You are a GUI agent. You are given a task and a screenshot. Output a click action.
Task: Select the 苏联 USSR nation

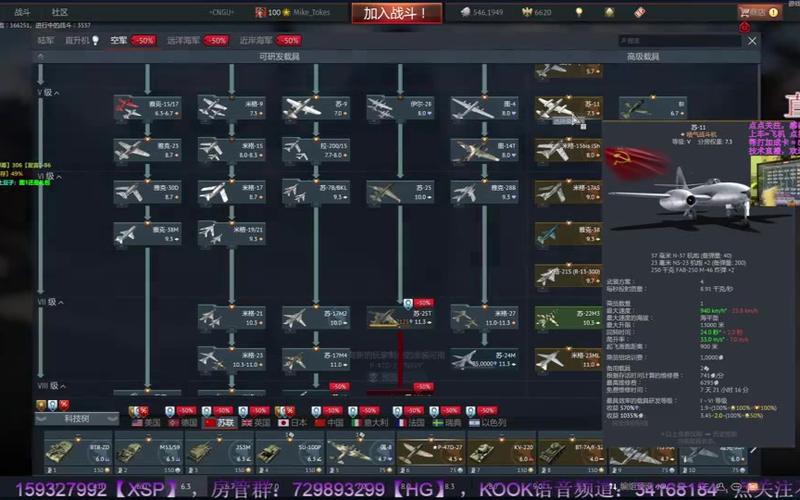click(219, 423)
